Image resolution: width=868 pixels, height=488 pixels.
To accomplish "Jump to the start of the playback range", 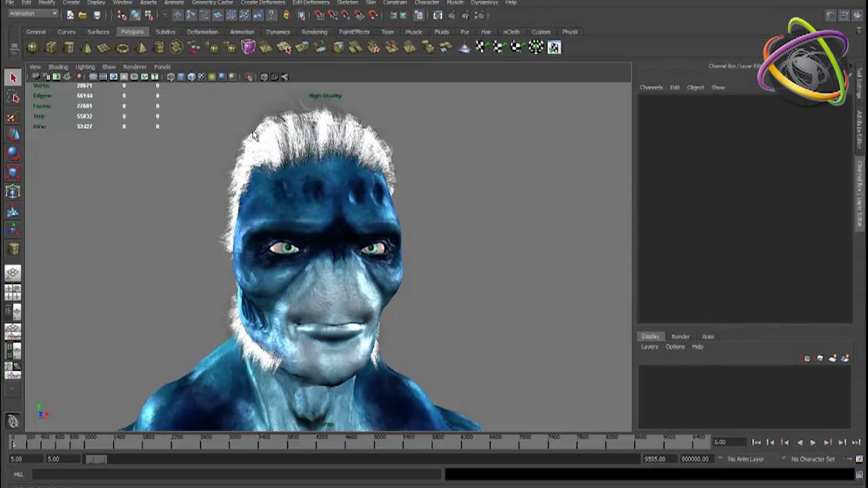I will [x=757, y=443].
